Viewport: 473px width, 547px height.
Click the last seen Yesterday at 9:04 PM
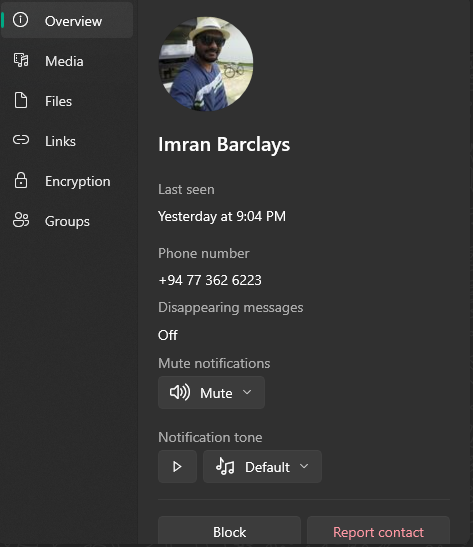(222, 216)
